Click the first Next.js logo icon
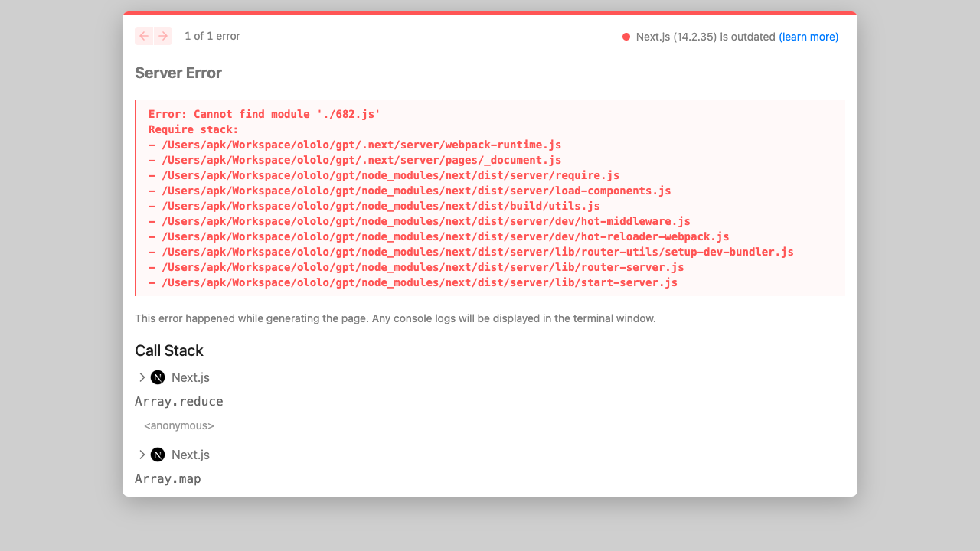This screenshot has height=551, width=980. [x=158, y=377]
